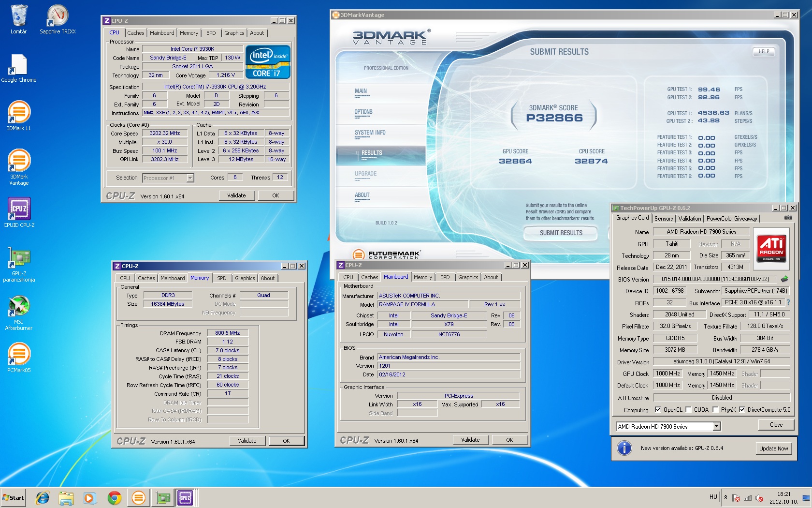Open the SPD tab in CPU-Z memory window

coord(222,278)
